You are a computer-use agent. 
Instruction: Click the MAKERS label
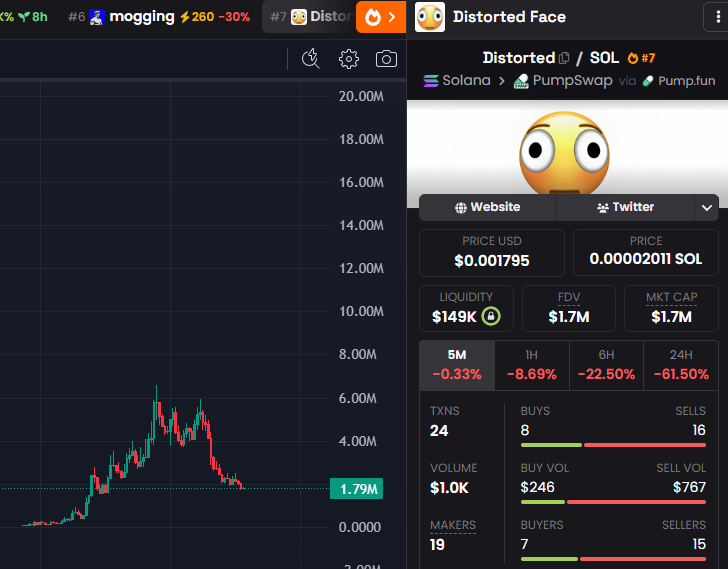[453, 525]
